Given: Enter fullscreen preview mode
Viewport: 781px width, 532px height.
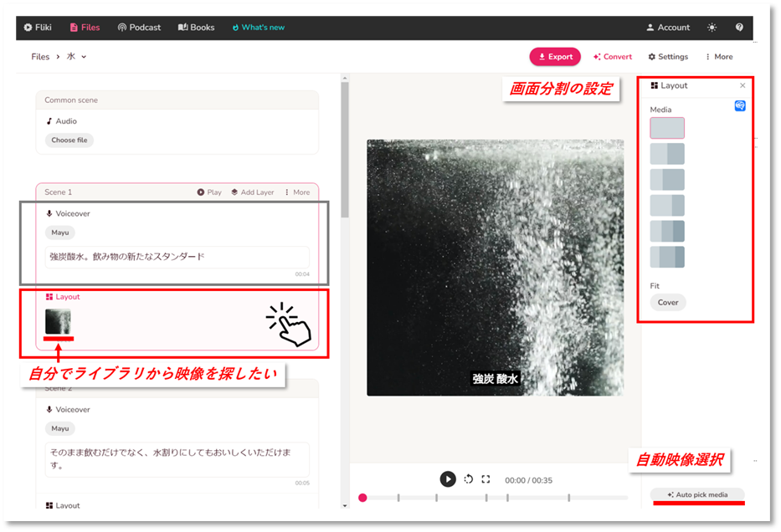Looking at the screenshot, I should pos(486,479).
